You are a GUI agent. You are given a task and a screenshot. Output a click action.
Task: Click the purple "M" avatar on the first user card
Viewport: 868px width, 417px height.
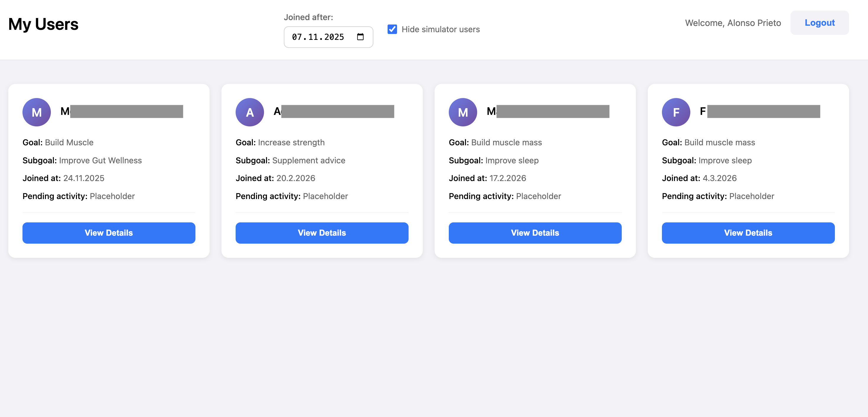click(x=36, y=112)
